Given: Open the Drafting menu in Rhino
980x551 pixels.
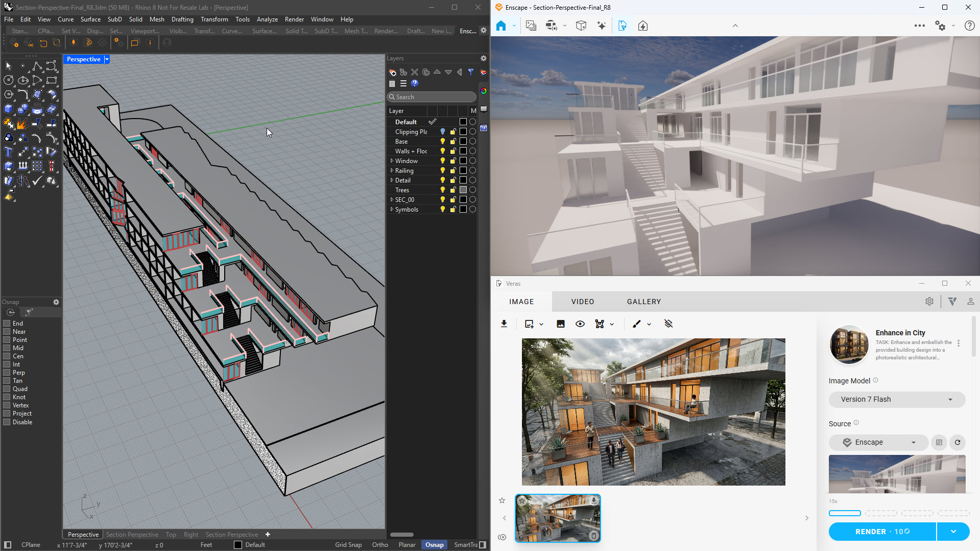Looking at the screenshot, I should tap(182, 19).
